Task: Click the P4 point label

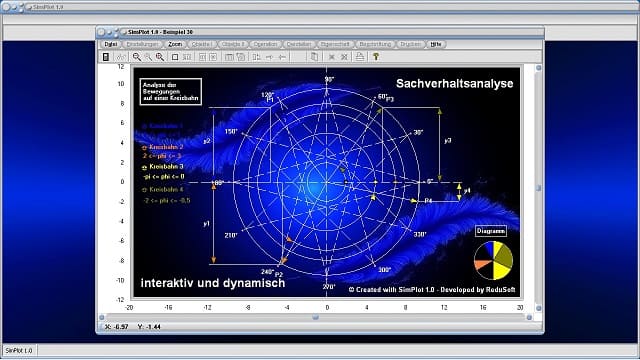Action: click(x=428, y=201)
